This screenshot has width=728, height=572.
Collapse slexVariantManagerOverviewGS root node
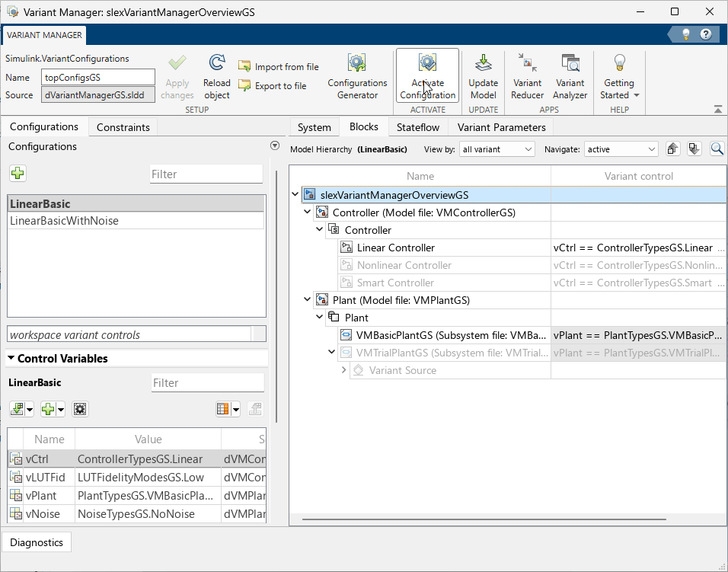(x=295, y=194)
